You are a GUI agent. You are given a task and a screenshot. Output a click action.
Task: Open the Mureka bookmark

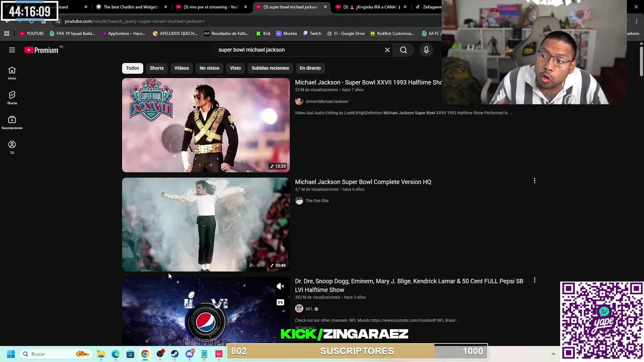(286, 33)
